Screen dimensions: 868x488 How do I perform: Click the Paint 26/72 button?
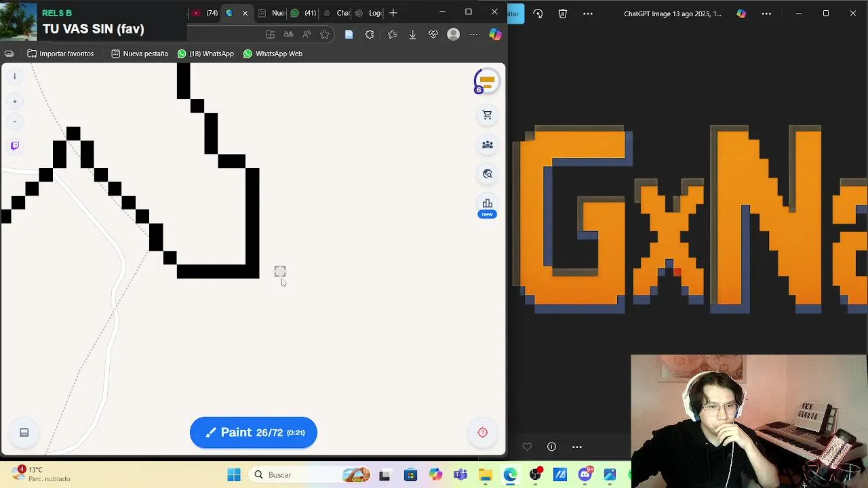tap(253, 432)
